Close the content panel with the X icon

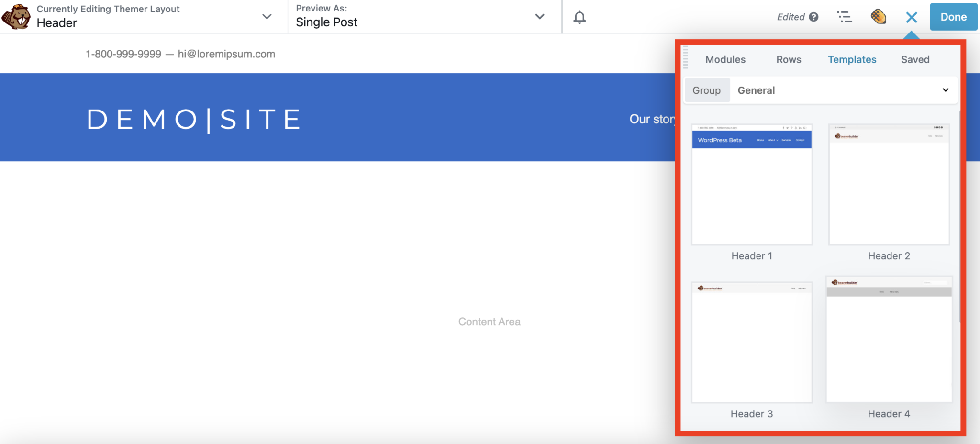pyautogui.click(x=911, y=17)
